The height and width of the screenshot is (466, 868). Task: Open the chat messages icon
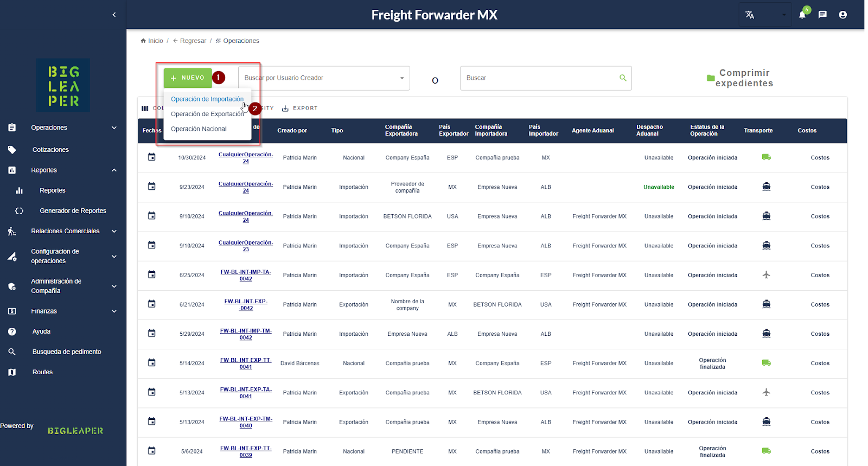(822, 15)
